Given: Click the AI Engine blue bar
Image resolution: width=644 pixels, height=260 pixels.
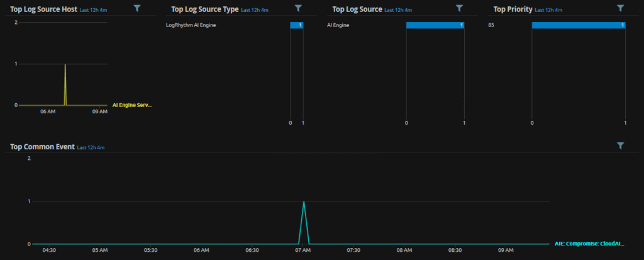Looking at the screenshot, I should tap(435, 25).
